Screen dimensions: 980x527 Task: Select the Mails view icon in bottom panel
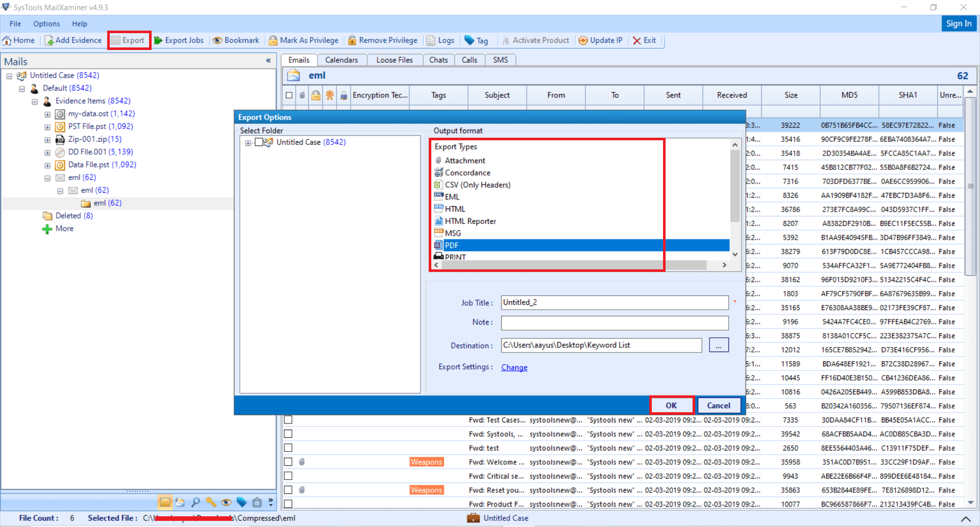(165, 502)
